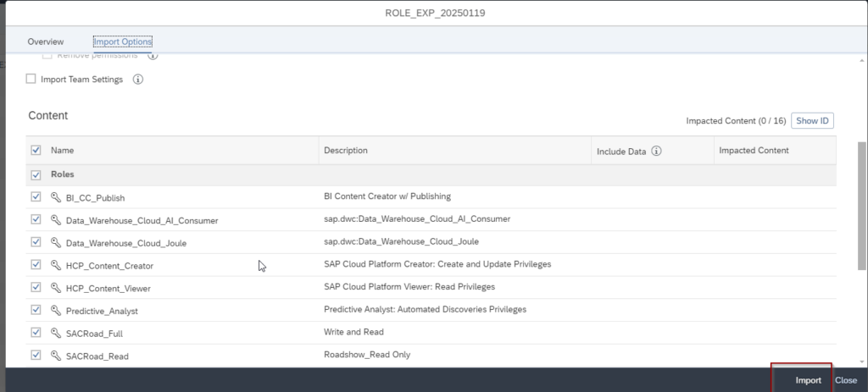This screenshot has height=392, width=868.
Task: Click the key icon beside HCP_Content_Creator
Action: pyautogui.click(x=57, y=265)
